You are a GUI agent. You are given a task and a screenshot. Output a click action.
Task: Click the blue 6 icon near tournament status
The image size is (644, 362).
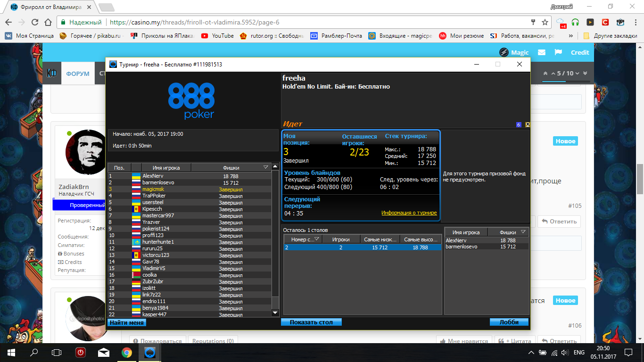pos(519,125)
